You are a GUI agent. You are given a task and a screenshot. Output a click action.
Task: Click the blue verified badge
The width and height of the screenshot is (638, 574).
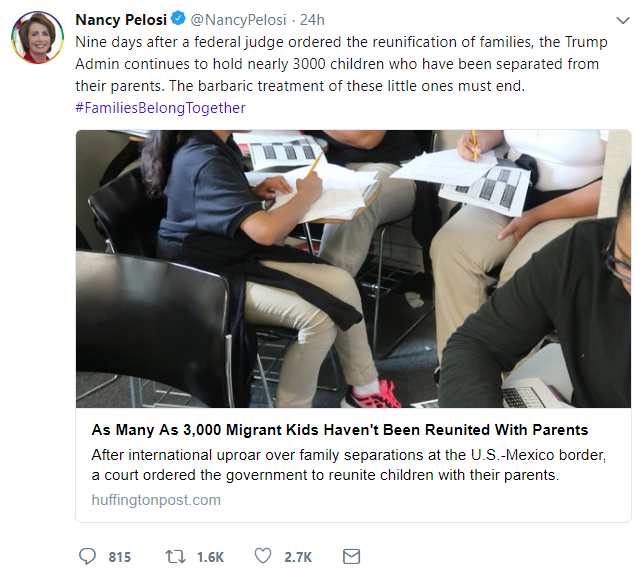(178, 20)
